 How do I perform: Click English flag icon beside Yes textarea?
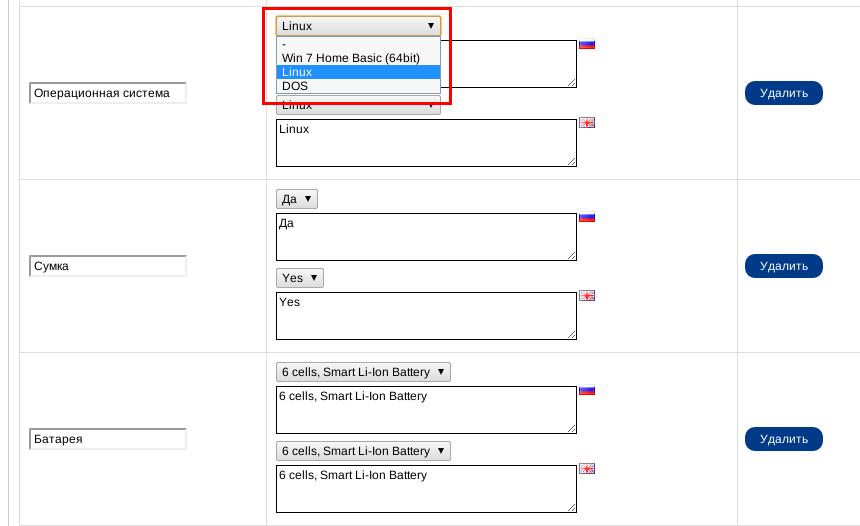[587, 296]
